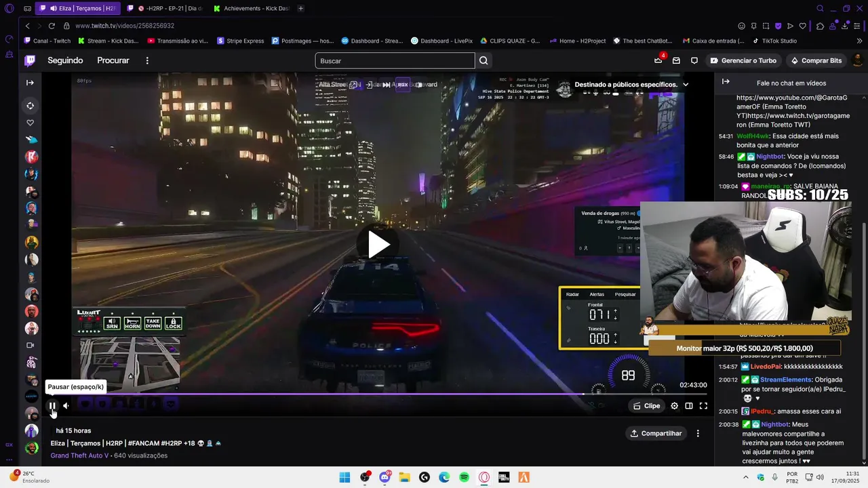Toggle theater mode in video player
868x488 pixels.
pyautogui.click(x=689, y=406)
